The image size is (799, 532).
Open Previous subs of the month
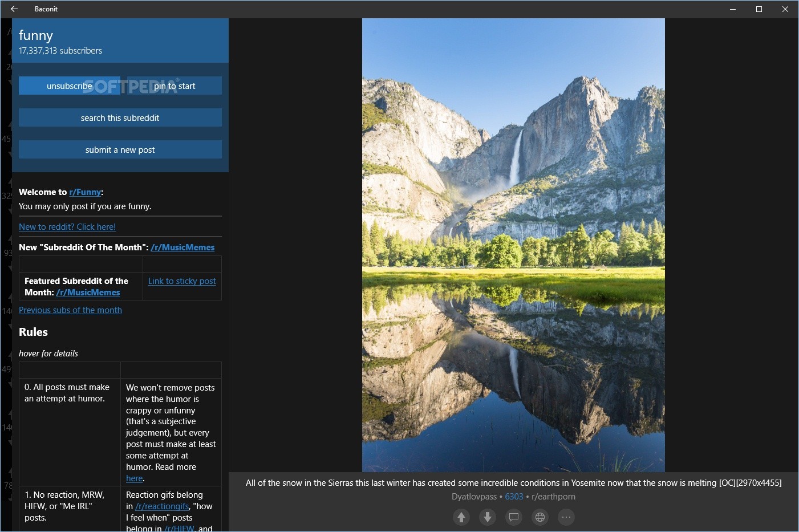point(70,310)
